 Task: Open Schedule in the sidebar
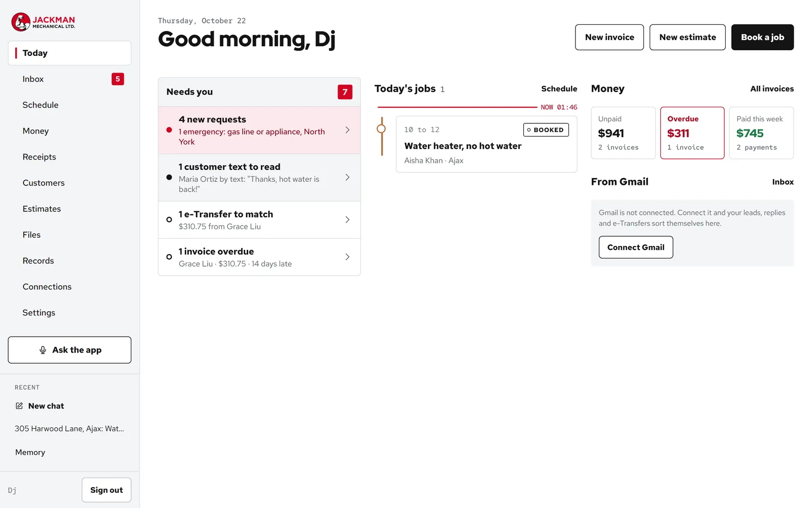(70, 105)
